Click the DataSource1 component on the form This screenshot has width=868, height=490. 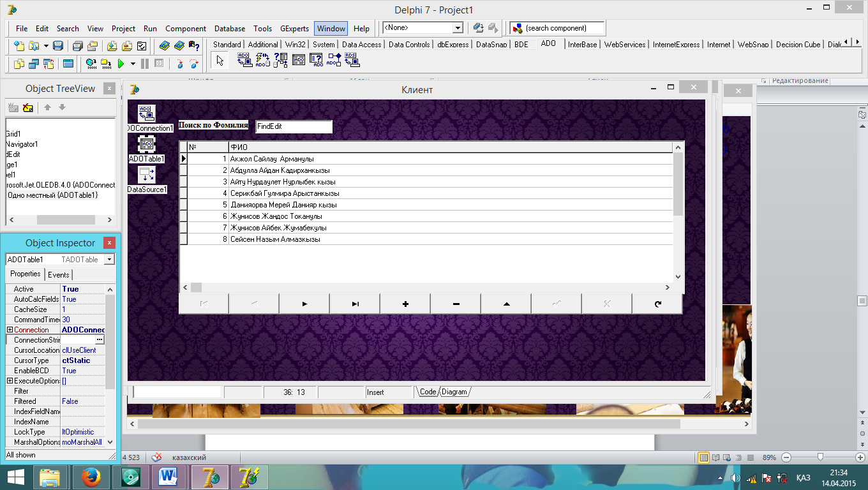pos(146,175)
